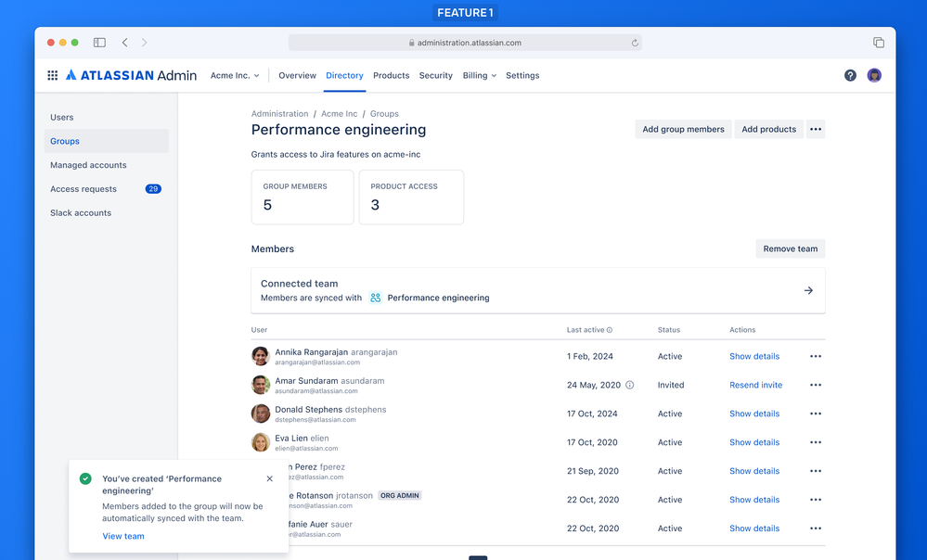Click Amar Sundaram's avatar
This screenshot has width=927, height=560.
[261, 385]
